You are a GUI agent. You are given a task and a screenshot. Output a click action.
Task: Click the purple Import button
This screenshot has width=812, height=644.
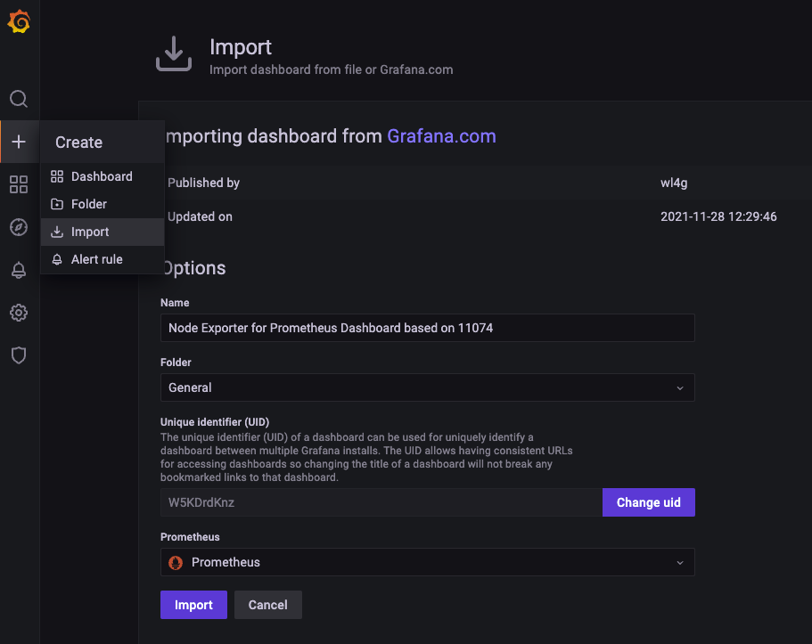[193, 605]
